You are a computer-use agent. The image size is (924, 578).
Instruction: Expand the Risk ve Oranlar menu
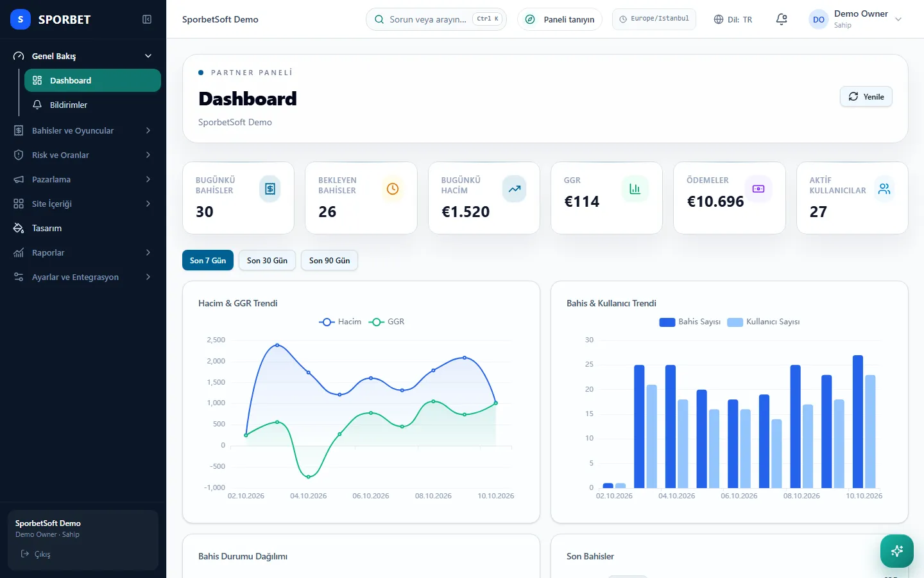pos(83,155)
